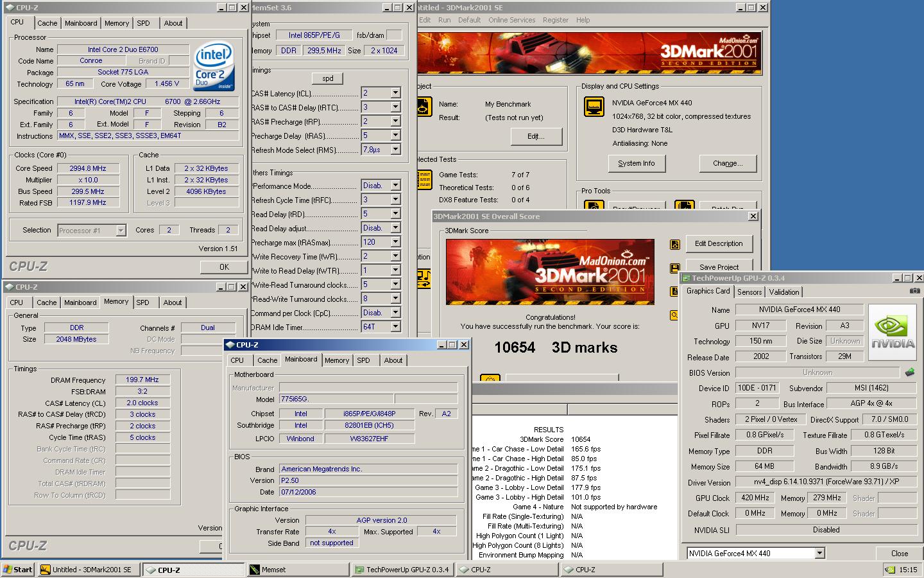Open the Validation tab in GPU-Z
Screen dimensions: 924x578
(x=784, y=292)
